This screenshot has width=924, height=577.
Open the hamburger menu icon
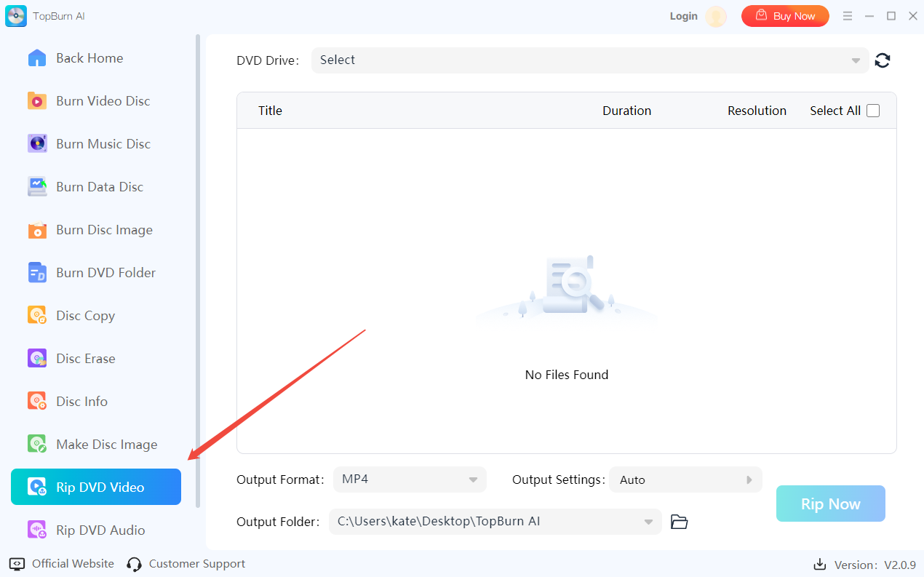847,16
